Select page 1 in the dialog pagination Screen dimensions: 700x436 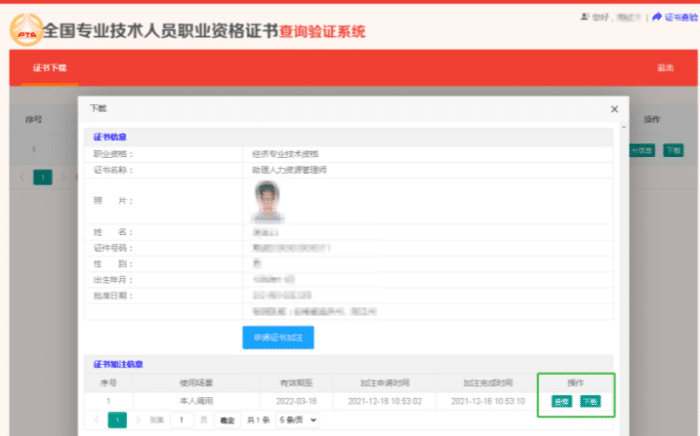117,420
